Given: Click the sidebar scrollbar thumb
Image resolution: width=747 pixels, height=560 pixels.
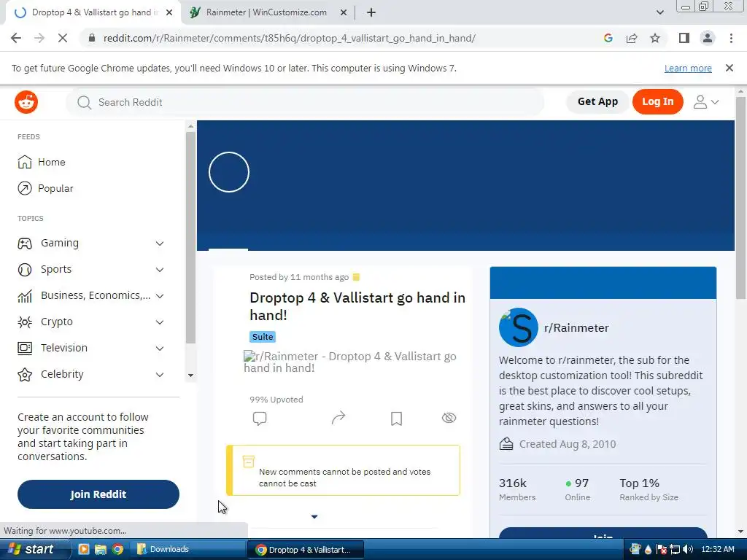Looking at the screenshot, I should pos(190,238).
